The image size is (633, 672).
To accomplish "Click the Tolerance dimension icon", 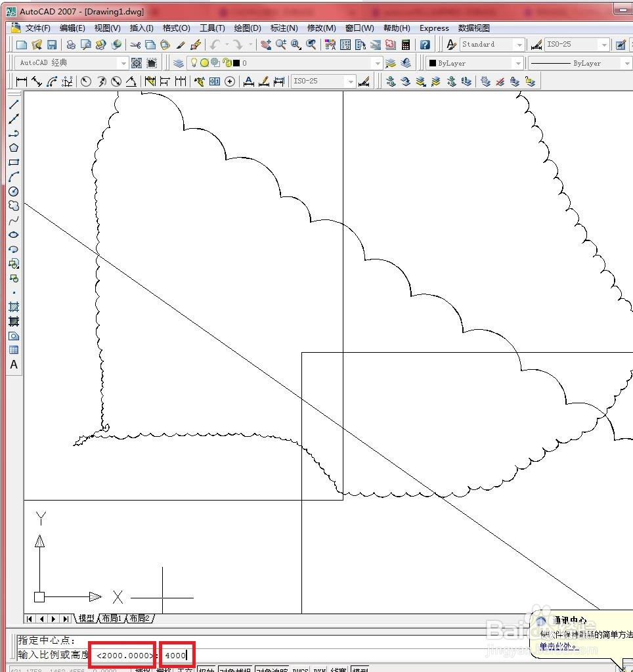I will (215, 81).
